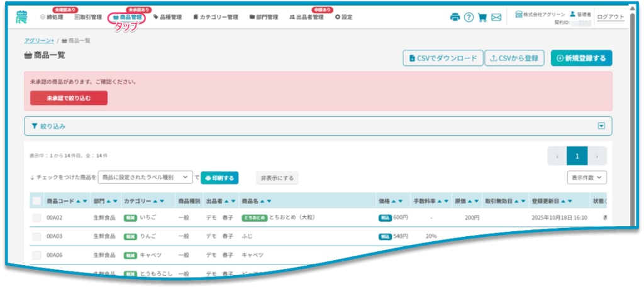The image size is (644, 289).
Task: Click the ログアウト link
Action: tap(610, 17)
